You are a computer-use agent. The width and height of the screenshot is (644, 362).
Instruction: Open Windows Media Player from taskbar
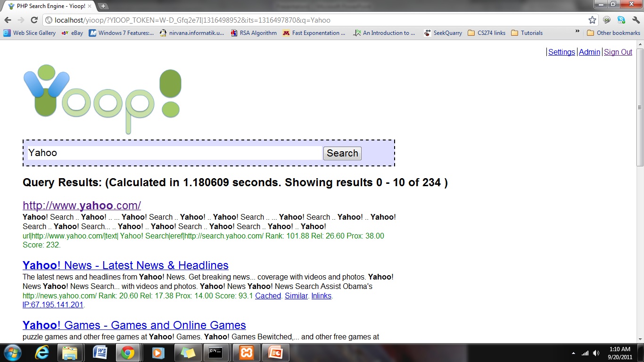click(x=158, y=353)
